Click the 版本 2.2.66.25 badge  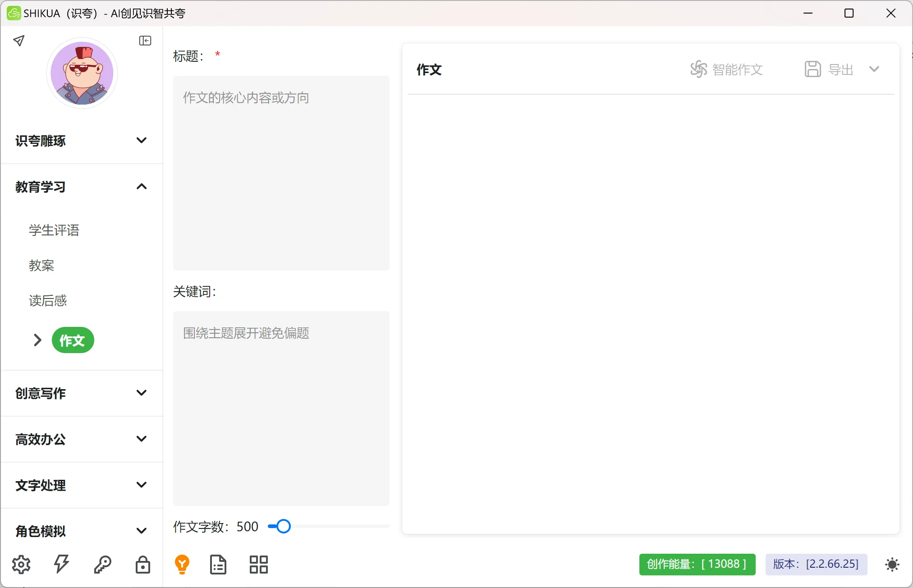(816, 564)
